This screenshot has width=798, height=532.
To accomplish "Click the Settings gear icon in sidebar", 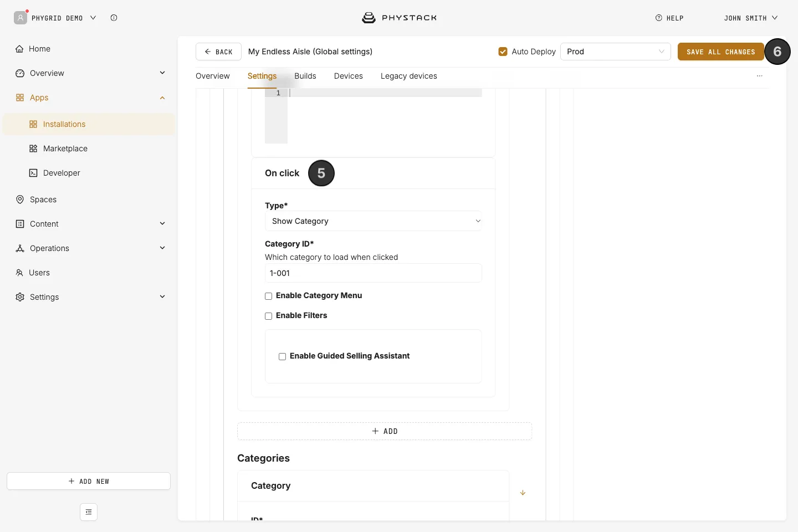I will click(20, 297).
